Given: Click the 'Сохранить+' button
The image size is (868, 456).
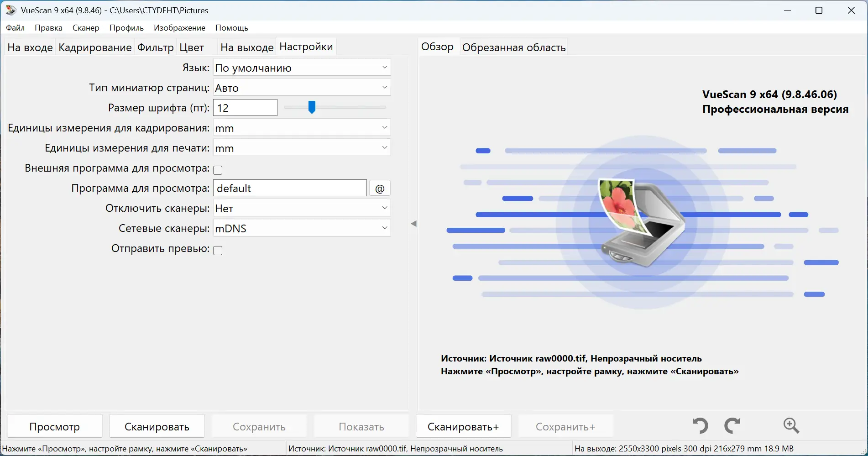Looking at the screenshot, I should coord(566,426).
